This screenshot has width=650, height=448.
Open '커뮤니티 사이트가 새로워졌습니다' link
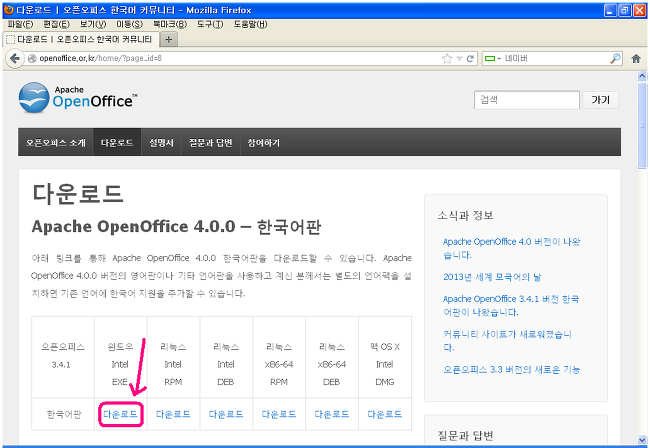point(507,341)
